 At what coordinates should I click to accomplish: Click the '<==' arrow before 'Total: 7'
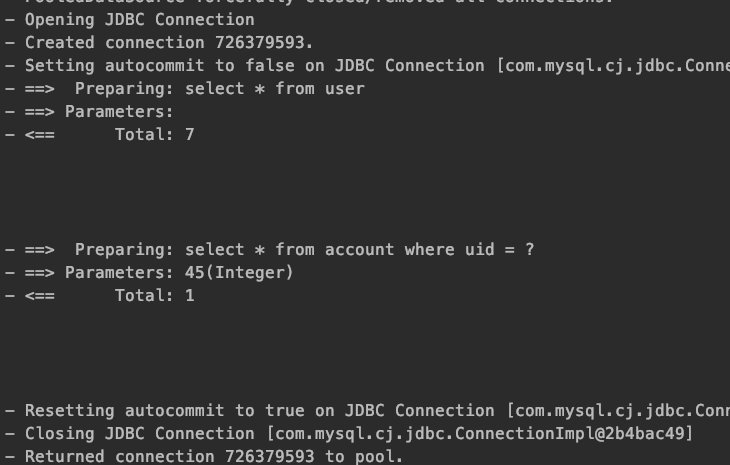point(40,135)
